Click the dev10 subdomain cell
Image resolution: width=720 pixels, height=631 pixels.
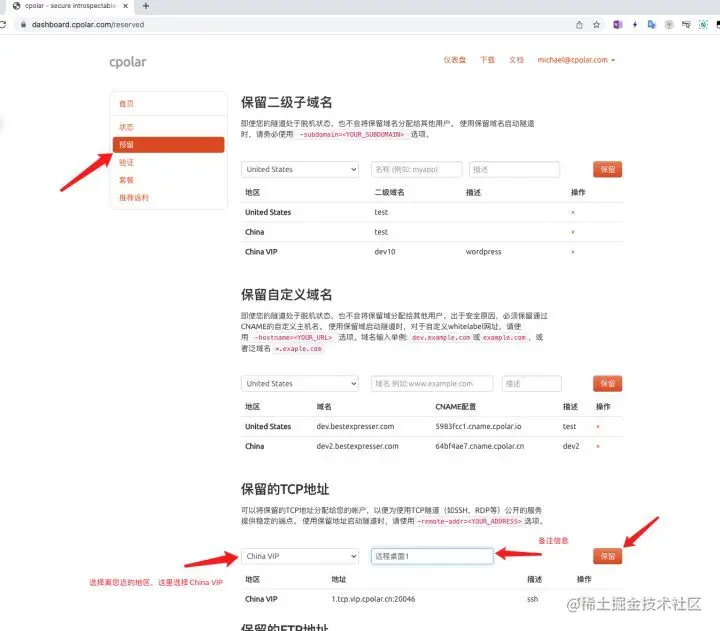pos(385,252)
